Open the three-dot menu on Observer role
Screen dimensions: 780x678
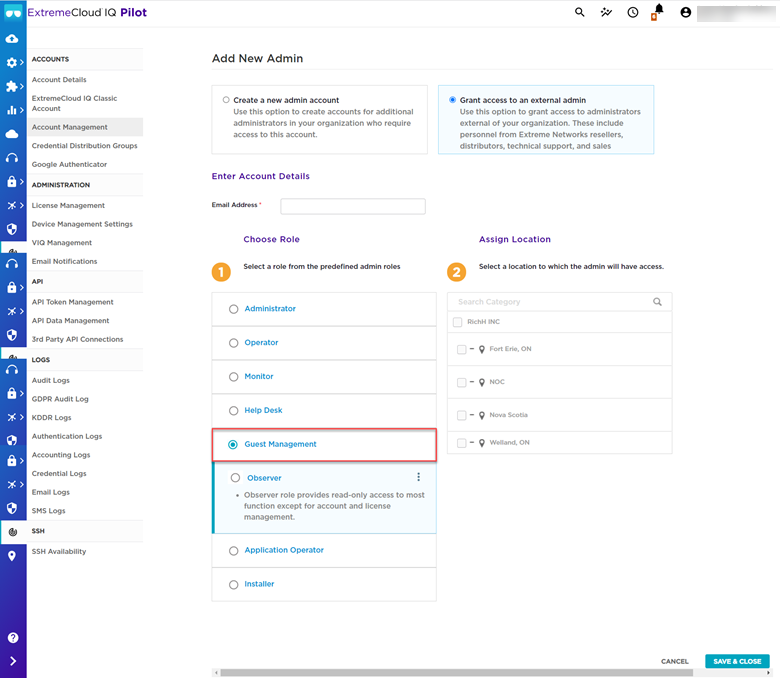click(x=418, y=477)
